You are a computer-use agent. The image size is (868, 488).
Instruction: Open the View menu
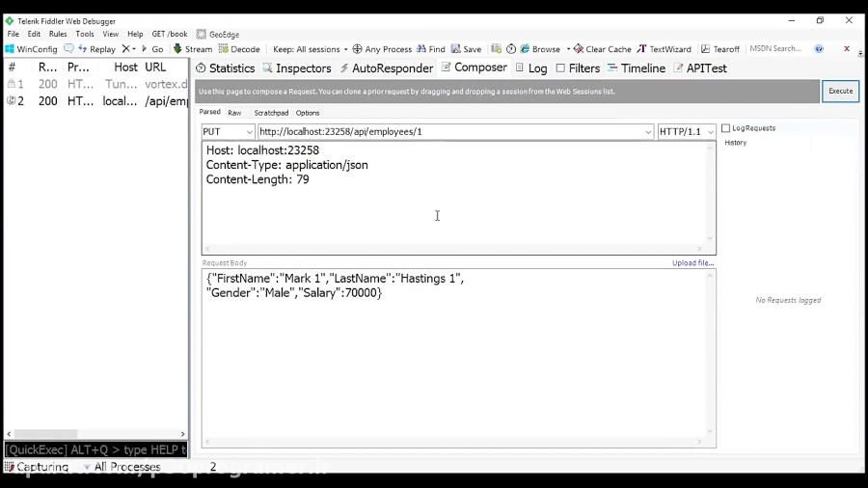tap(111, 34)
